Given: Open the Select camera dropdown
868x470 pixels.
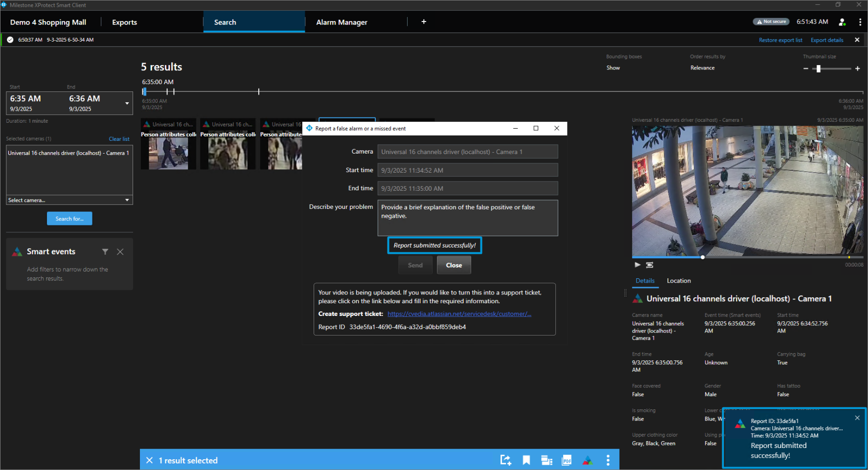Looking at the screenshot, I should 69,200.
